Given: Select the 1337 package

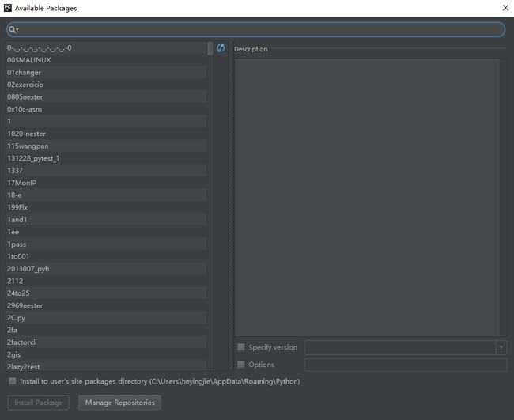Looking at the screenshot, I should tap(107, 171).
